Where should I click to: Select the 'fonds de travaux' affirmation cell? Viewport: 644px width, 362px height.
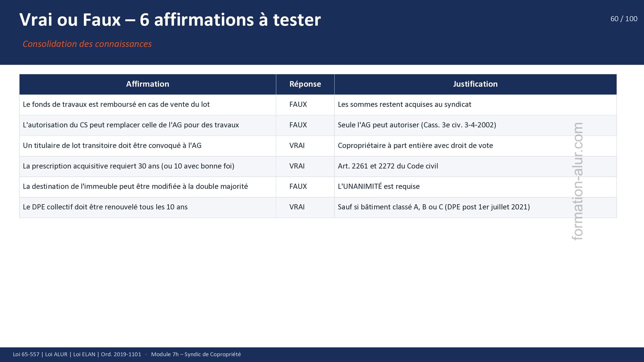[x=116, y=105]
